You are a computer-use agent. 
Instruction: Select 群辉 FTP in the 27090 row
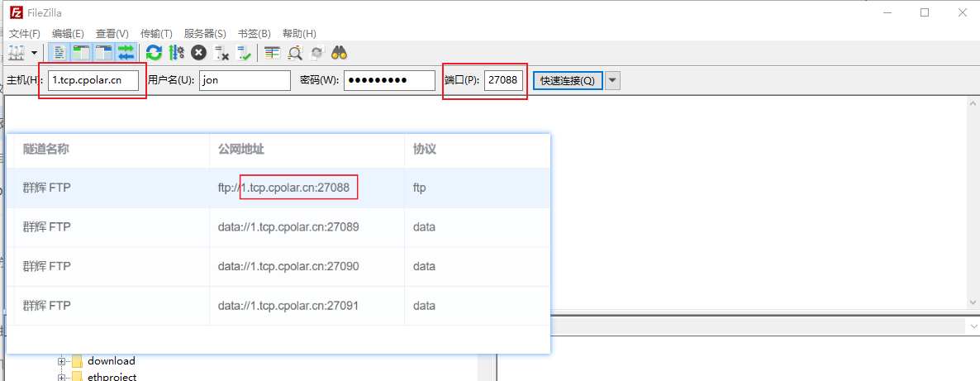(x=47, y=266)
